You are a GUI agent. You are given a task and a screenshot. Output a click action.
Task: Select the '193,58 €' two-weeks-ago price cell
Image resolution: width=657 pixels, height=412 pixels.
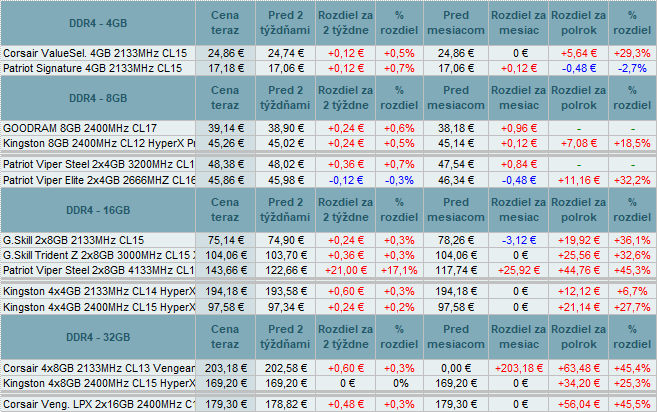tap(285, 291)
